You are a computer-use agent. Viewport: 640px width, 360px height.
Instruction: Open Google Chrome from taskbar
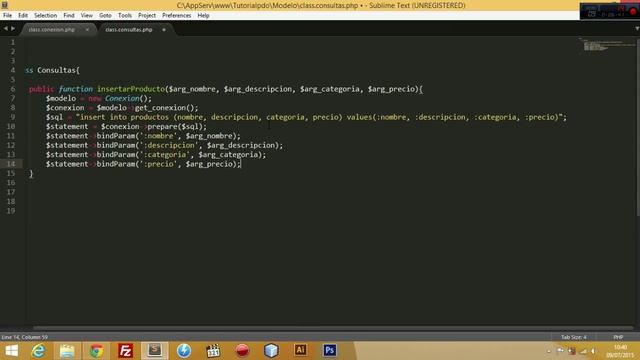tap(96, 351)
